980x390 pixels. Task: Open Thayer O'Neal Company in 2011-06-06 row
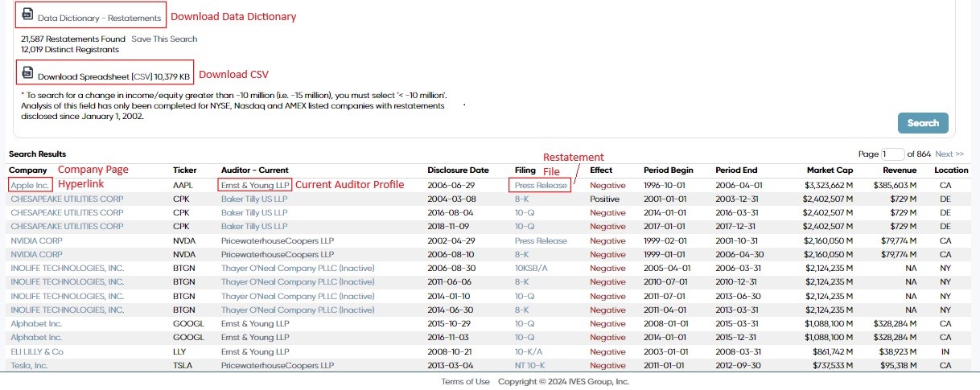tap(298, 281)
